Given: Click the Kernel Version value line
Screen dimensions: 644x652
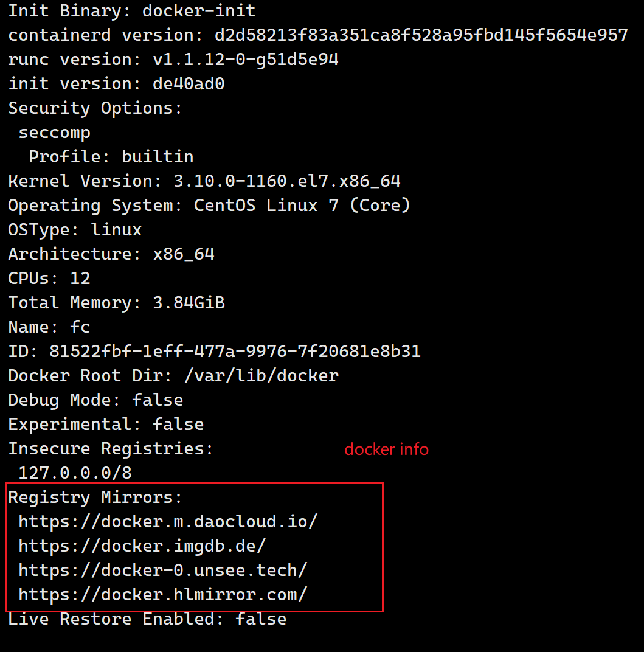Looking at the screenshot, I should [204, 181].
